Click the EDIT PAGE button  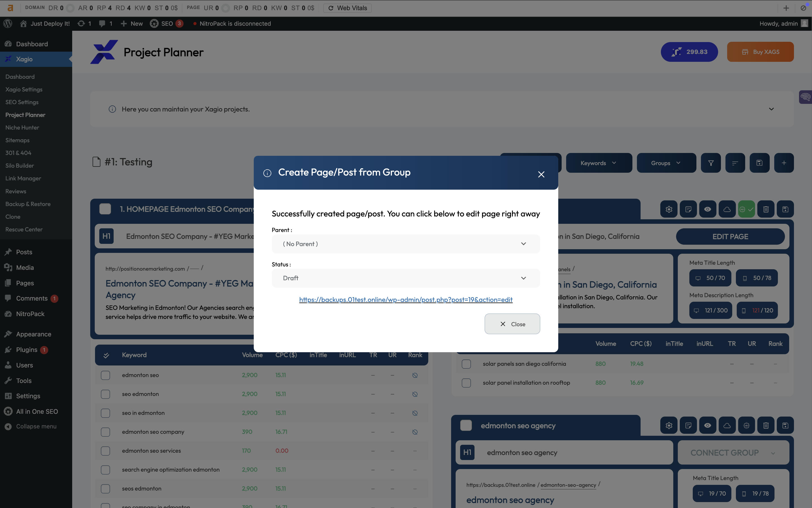click(x=730, y=237)
